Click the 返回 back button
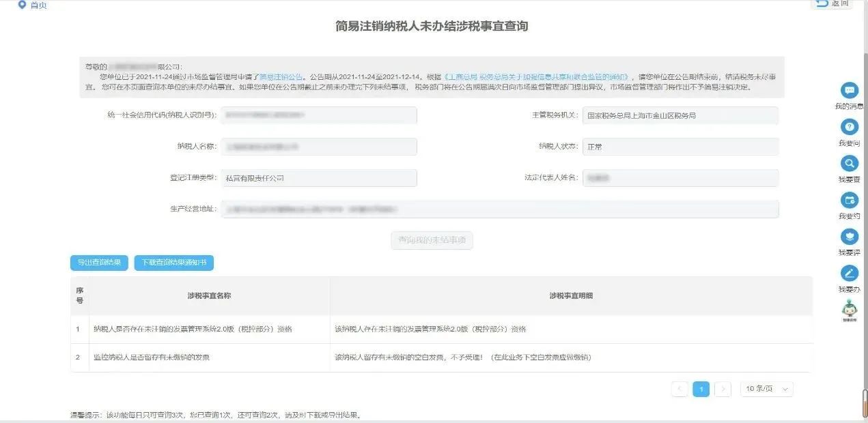This screenshot has width=868, height=423. (x=832, y=4)
